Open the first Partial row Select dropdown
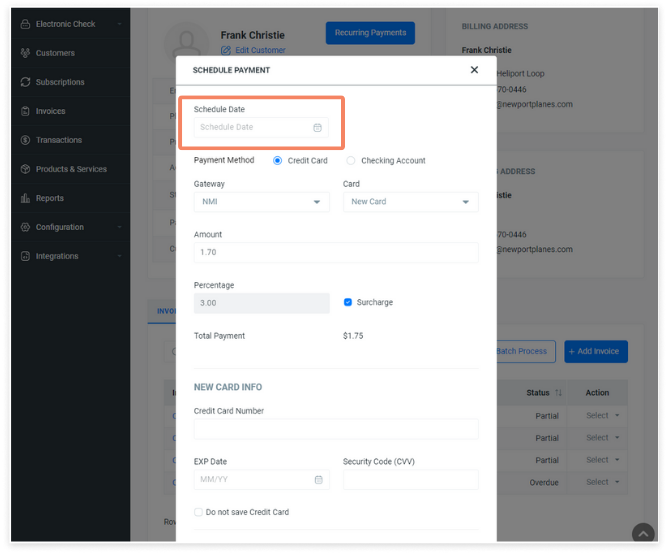668x553 pixels. tap(602, 415)
